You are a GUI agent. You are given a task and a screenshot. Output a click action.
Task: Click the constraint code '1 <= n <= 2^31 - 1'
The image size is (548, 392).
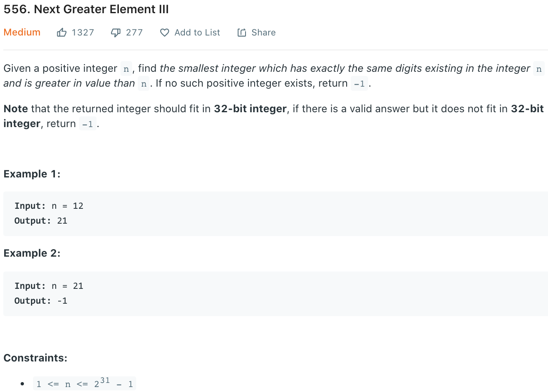coord(84,383)
